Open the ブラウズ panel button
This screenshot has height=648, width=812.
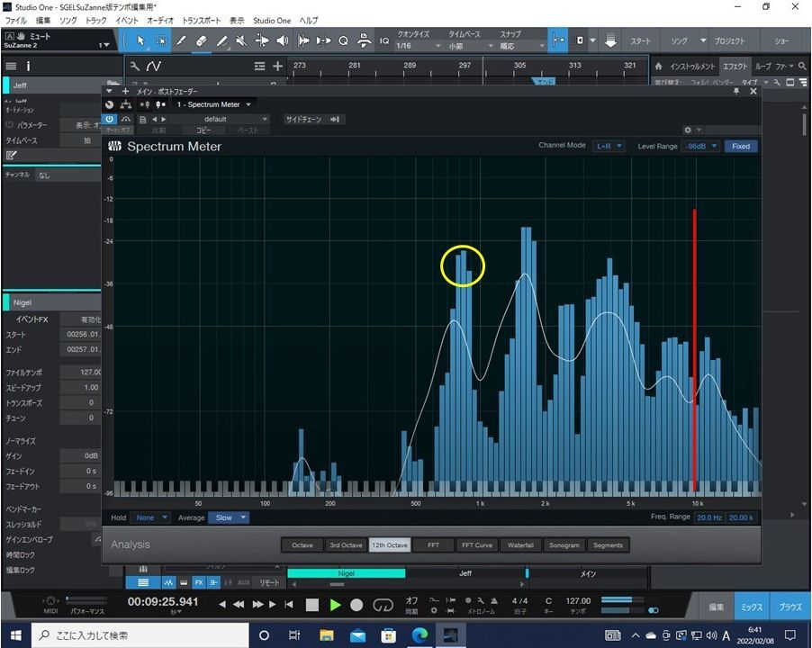point(789,607)
